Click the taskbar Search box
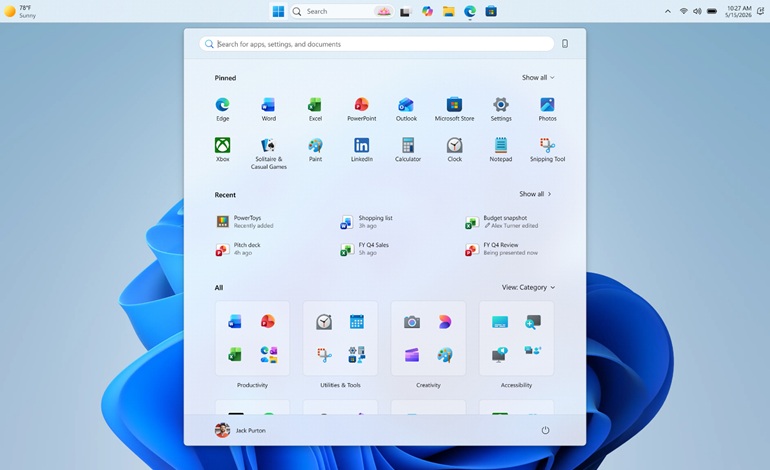The width and height of the screenshot is (770, 470). click(342, 11)
